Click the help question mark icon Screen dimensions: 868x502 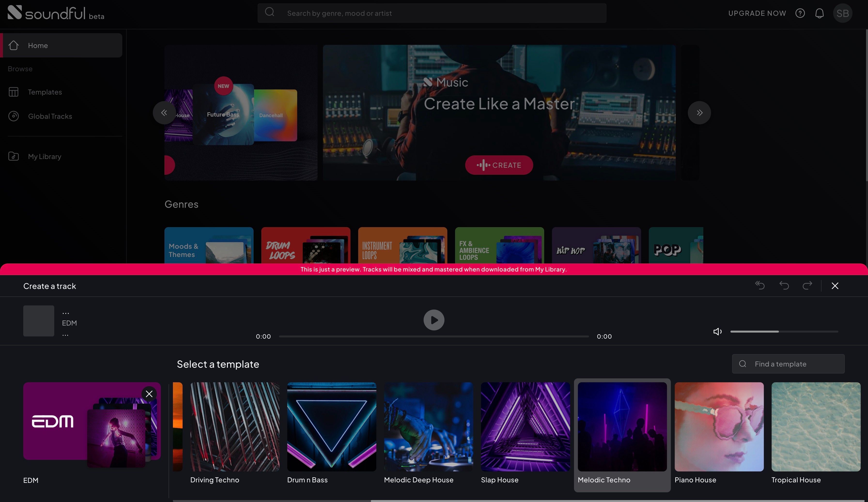pyautogui.click(x=800, y=13)
